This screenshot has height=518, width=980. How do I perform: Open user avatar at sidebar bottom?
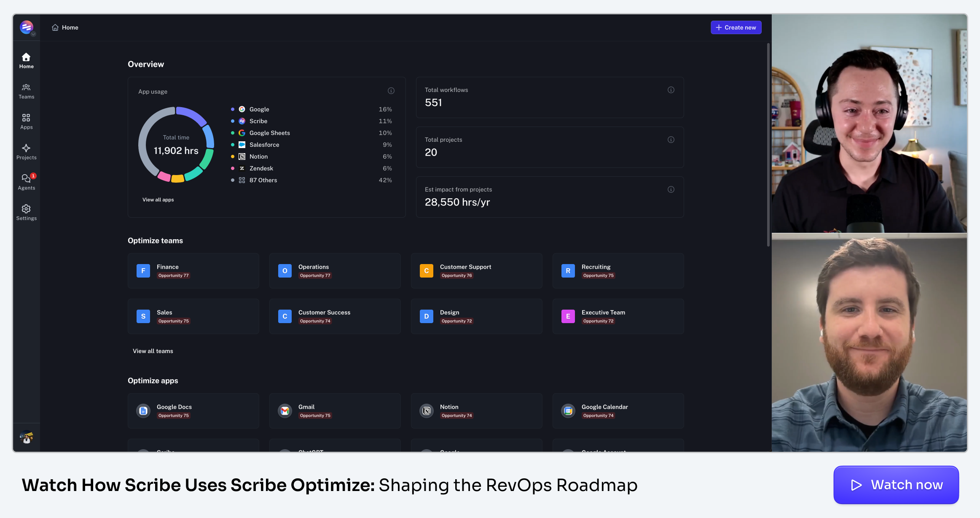tap(27, 437)
